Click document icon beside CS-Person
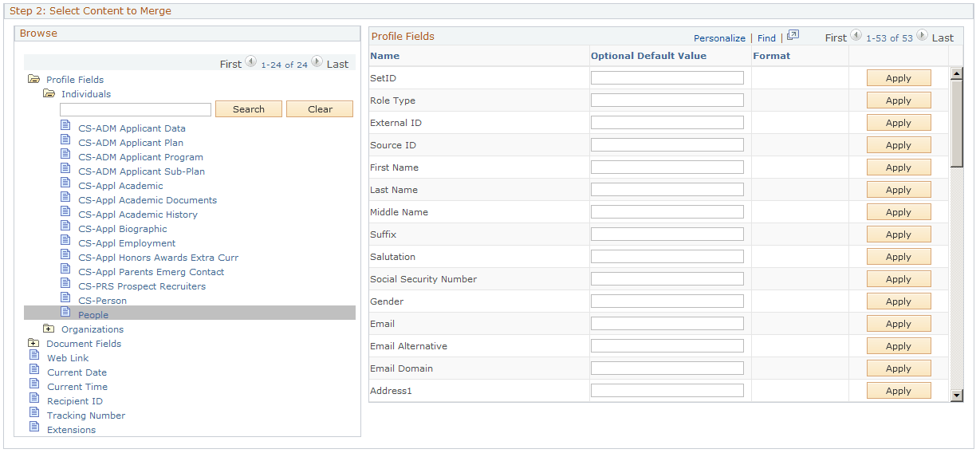 66,299
